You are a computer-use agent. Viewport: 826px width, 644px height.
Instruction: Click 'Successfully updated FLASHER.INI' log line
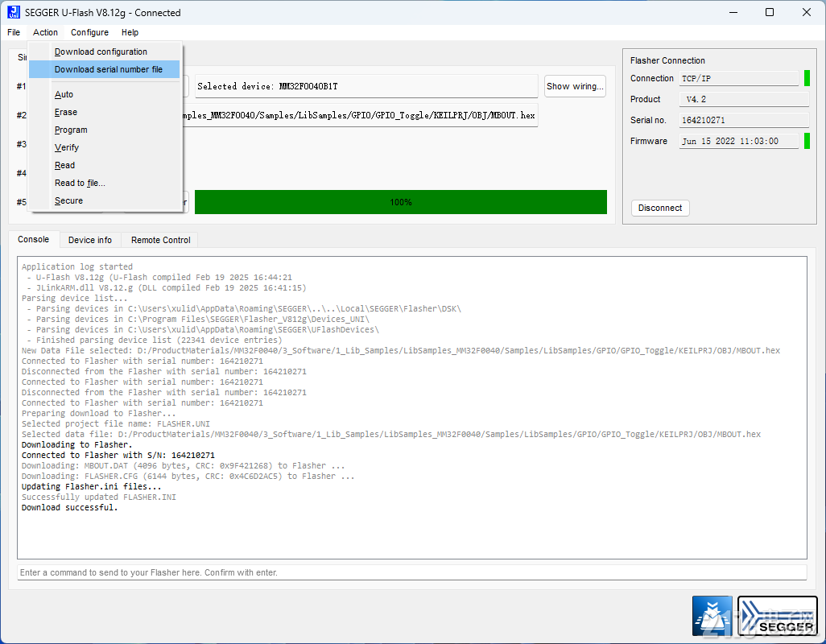[x=98, y=497]
